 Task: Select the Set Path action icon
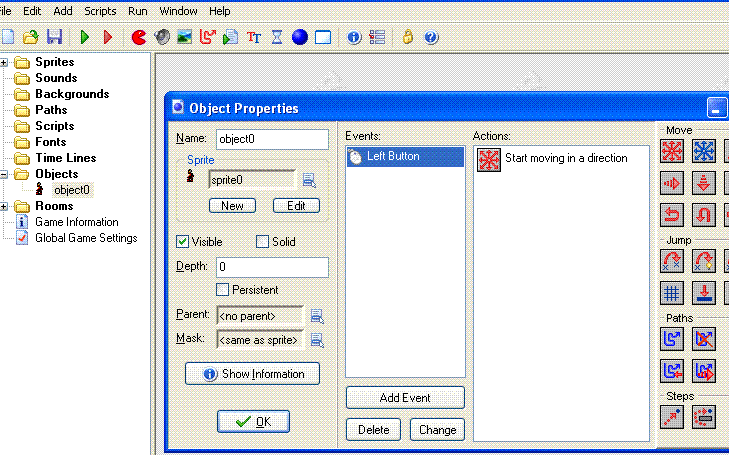[x=672, y=339]
